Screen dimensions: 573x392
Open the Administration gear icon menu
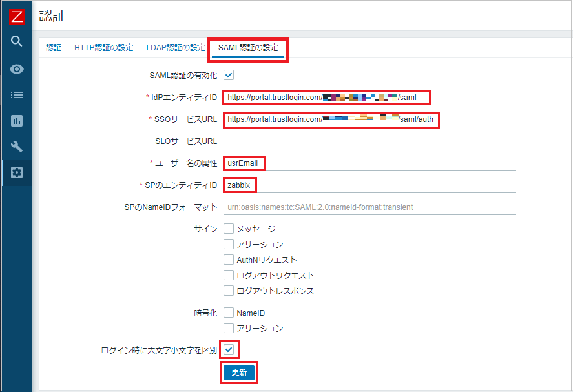click(17, 172)
